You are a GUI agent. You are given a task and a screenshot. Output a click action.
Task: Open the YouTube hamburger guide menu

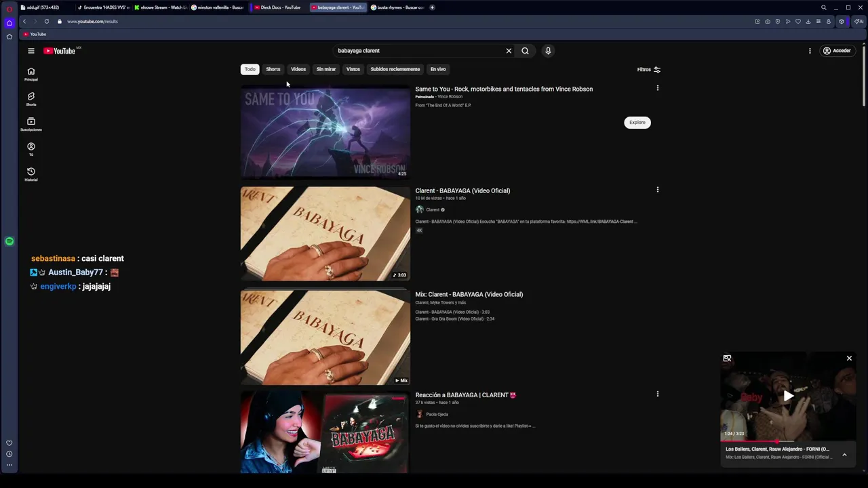(31, 51)
